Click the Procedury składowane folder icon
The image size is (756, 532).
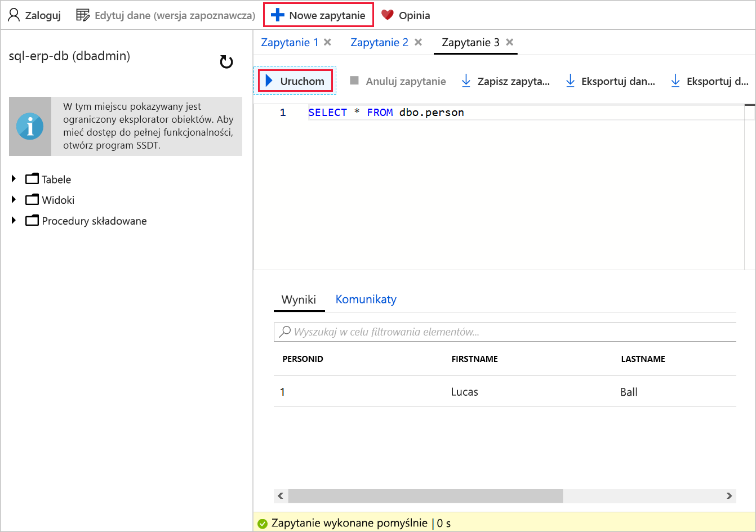click(x=32, y=220)
